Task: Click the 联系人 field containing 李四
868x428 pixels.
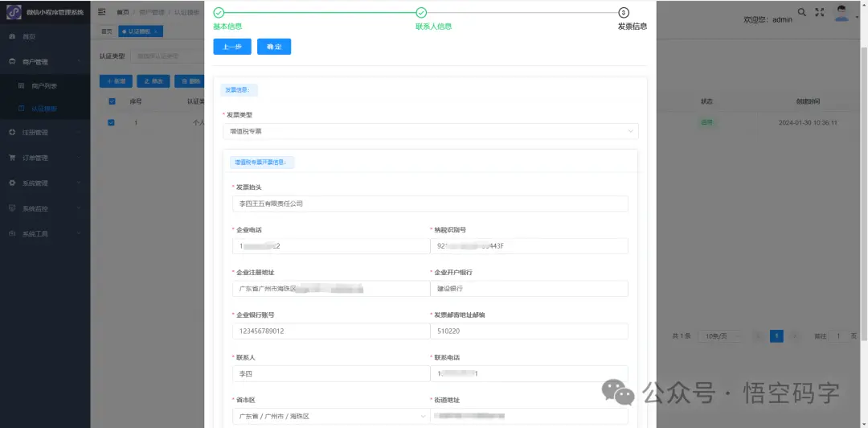Action: [x=331, y=373]
